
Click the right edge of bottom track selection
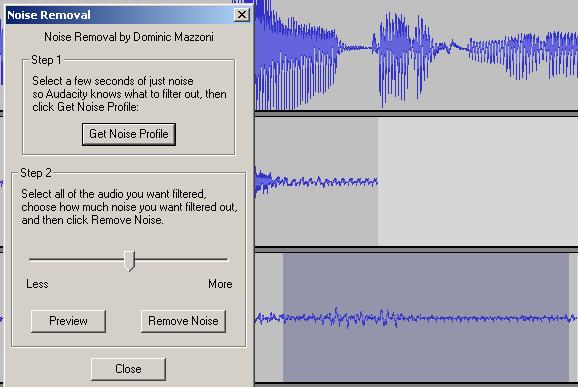569,317
